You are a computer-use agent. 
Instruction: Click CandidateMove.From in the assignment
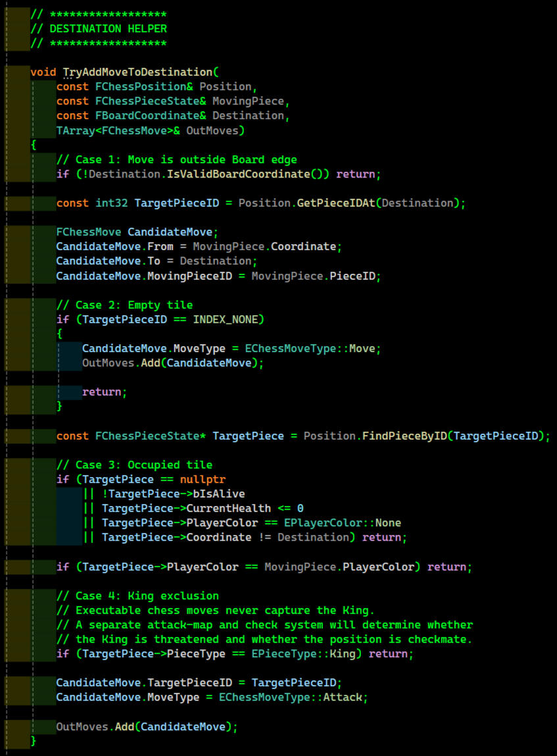point(114,246)
